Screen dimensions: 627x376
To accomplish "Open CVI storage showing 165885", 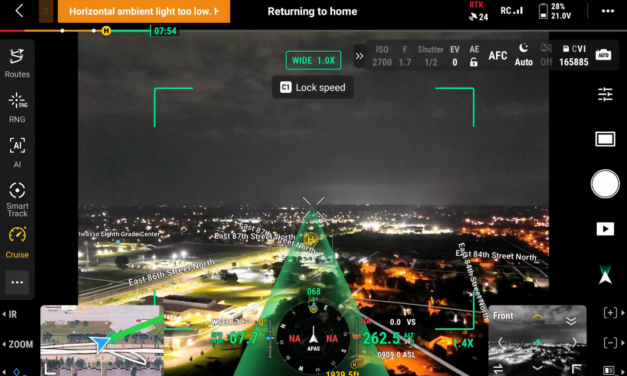I will (574, 56).
